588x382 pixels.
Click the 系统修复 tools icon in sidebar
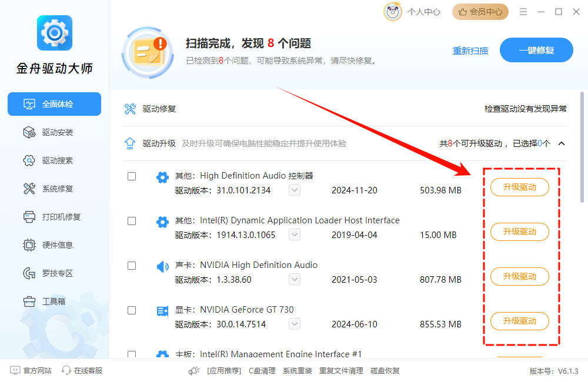tap(29, 189)
